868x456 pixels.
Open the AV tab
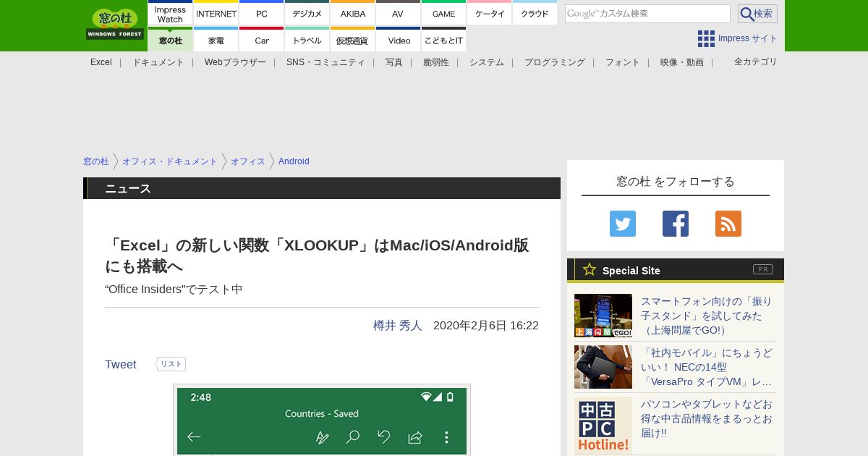(x=398, y=14)
